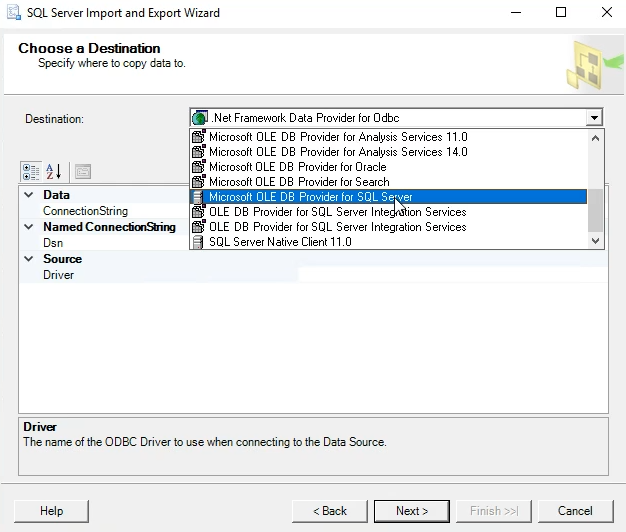This screenshot has height=532, width=626.
Task: Collapse the Data category
Action: (29, 195)
